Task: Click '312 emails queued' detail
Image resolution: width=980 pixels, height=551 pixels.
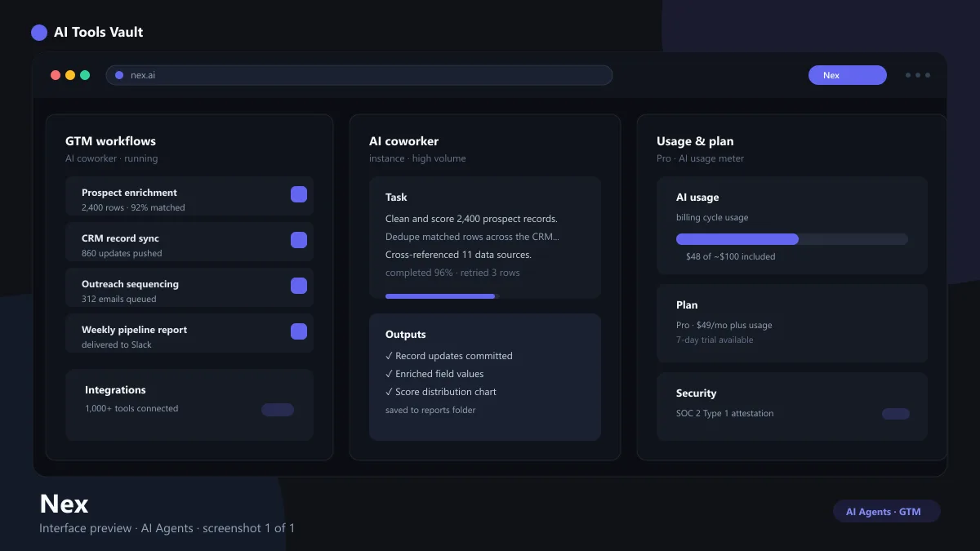Action: point(118,299)
